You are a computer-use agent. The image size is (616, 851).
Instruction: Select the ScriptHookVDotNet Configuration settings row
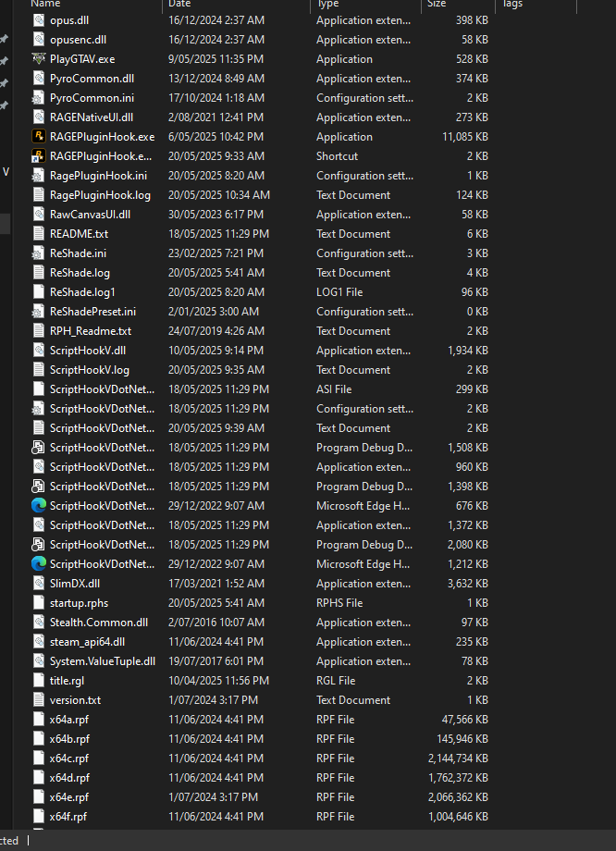tap(261, 409)
